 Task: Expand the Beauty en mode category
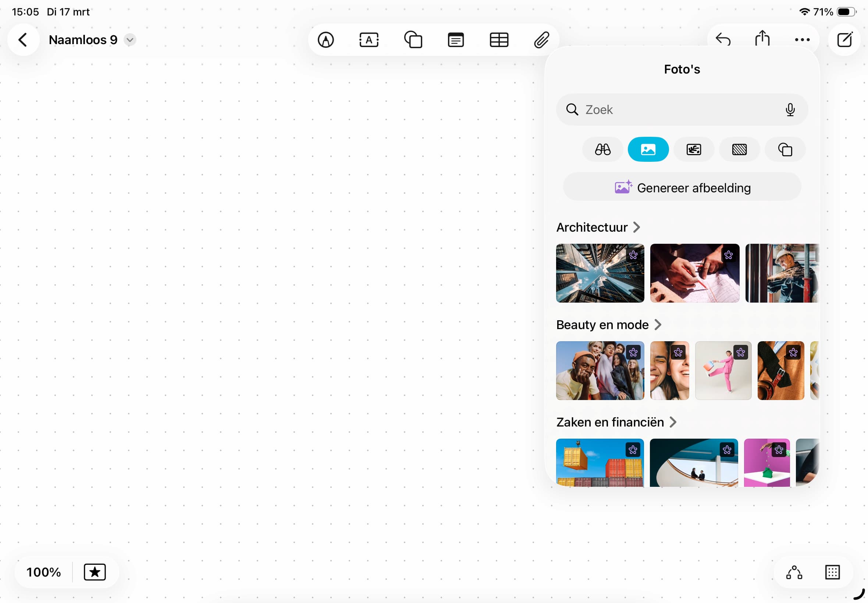click(608, 325)
